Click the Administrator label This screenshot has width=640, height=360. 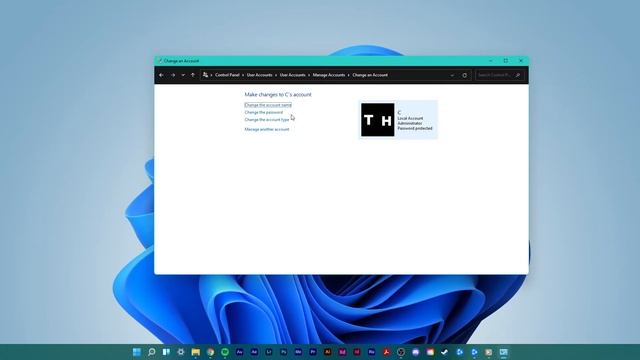[x=410, y=123]
